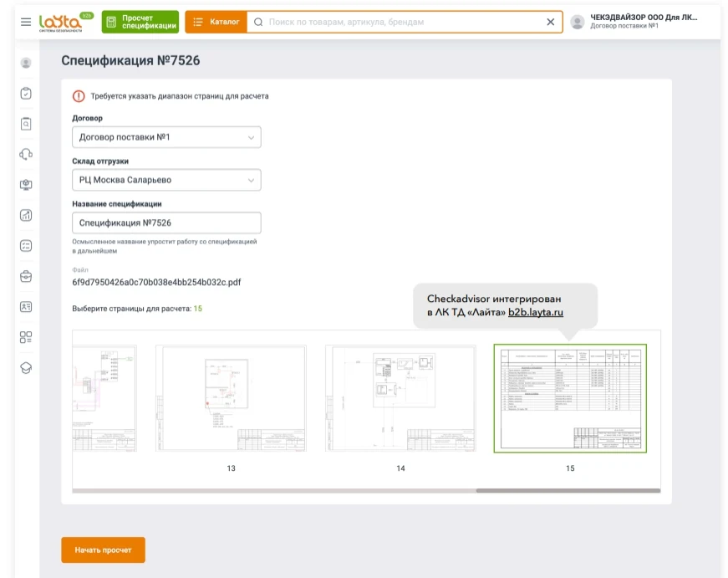Image resolution: width=728 pixels, height=578 pixels.
Task: Edit the Название спецификации field
Action: tap(166, 223)
